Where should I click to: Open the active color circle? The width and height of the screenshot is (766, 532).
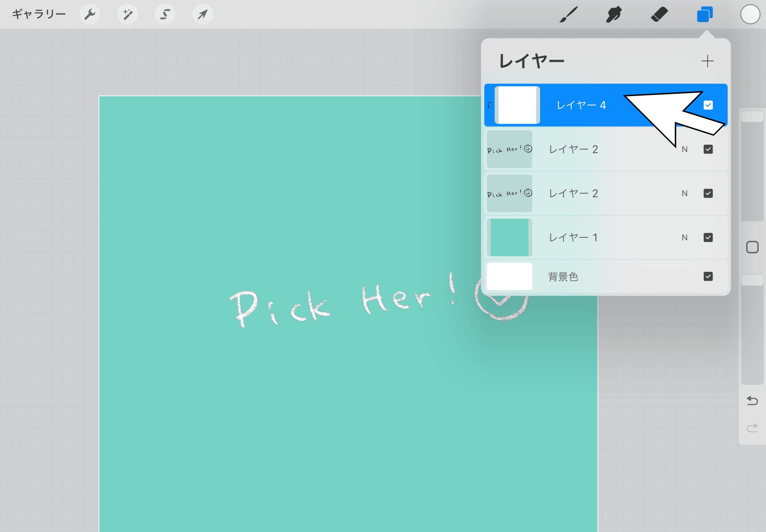(750, 15)
